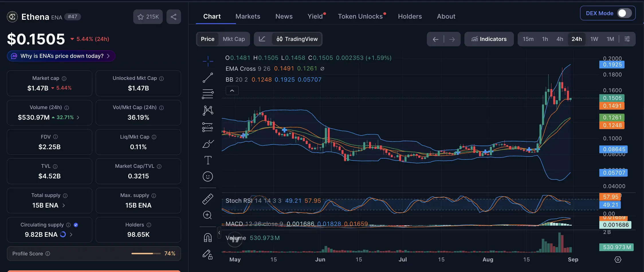
Task: Open the About tab
Action: (x=446, y=16)
